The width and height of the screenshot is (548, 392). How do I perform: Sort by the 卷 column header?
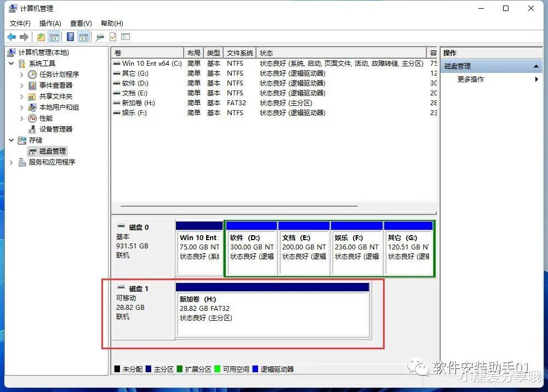[147, 53]
